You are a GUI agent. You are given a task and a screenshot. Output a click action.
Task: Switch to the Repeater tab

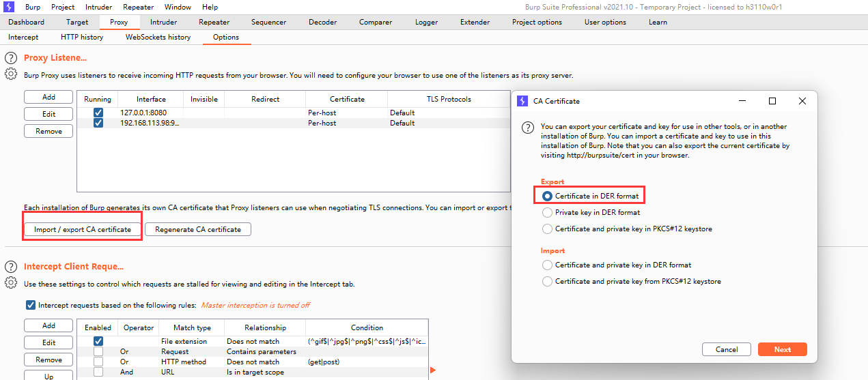click(214, 22)
